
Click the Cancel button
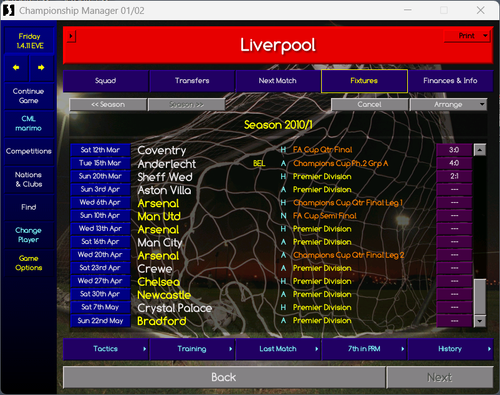point(370,104)
